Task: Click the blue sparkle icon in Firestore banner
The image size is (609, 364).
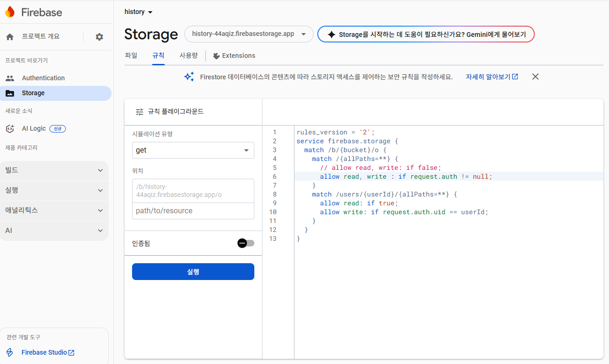Action: click(189, 77)
